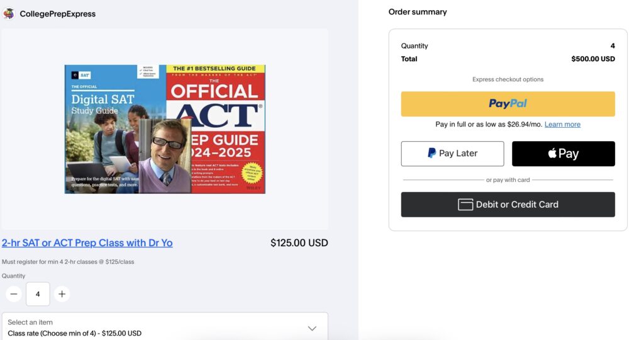This screenshot has width=644, height=340.
Task: Click the CollegePrepExpress logo icon
Action: point(9,13)
